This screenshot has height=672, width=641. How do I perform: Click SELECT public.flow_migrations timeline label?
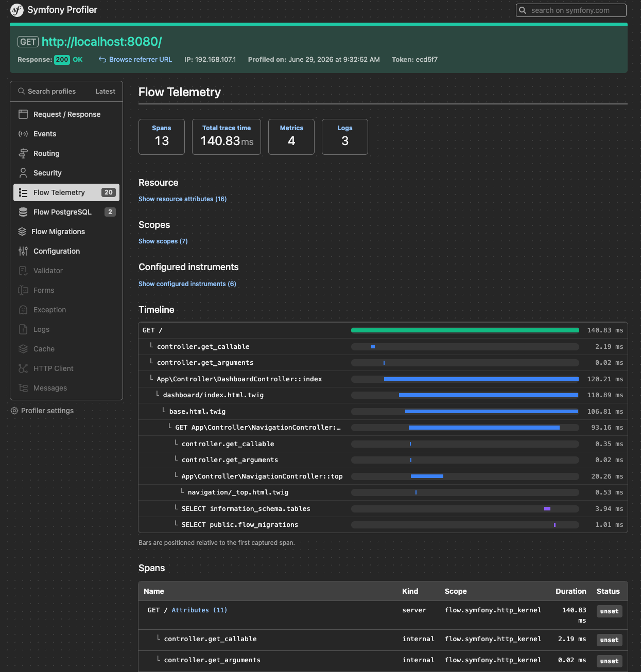coord(240,525)
